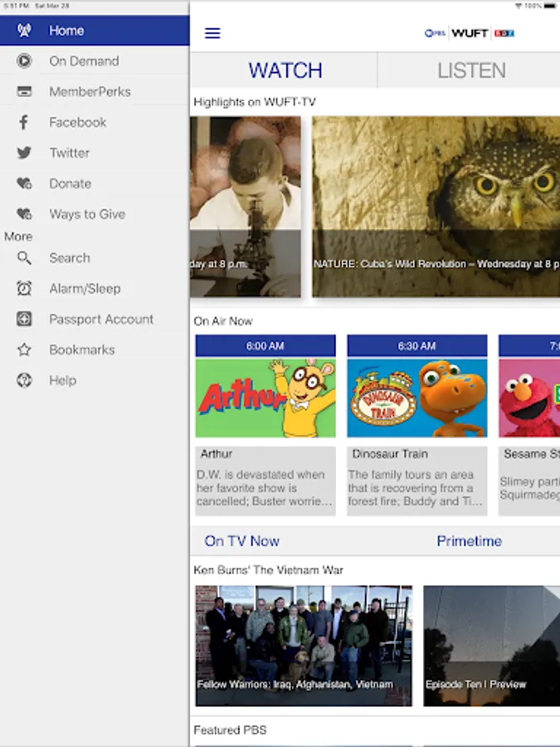Viewport: 560px width, 747px height.
Task: Switch to the LISTEN tab
Action: pyautogui.click(x=470, y=71)
